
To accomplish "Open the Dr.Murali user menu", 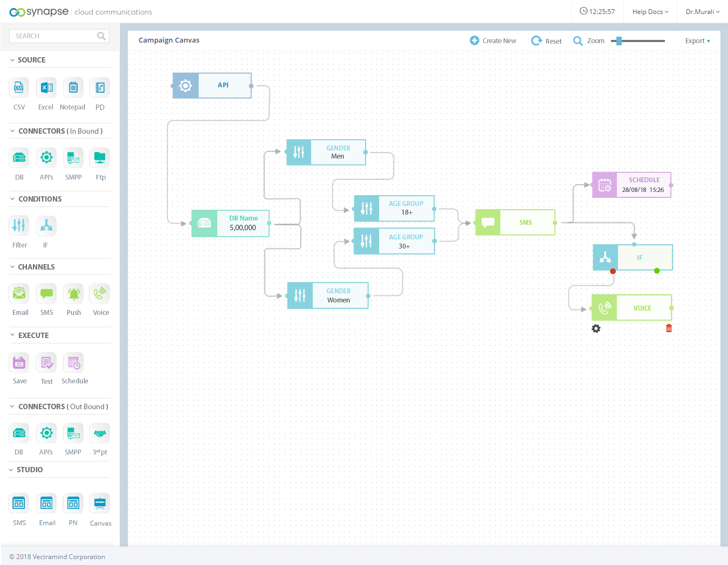I will click(x=702, y=12).
